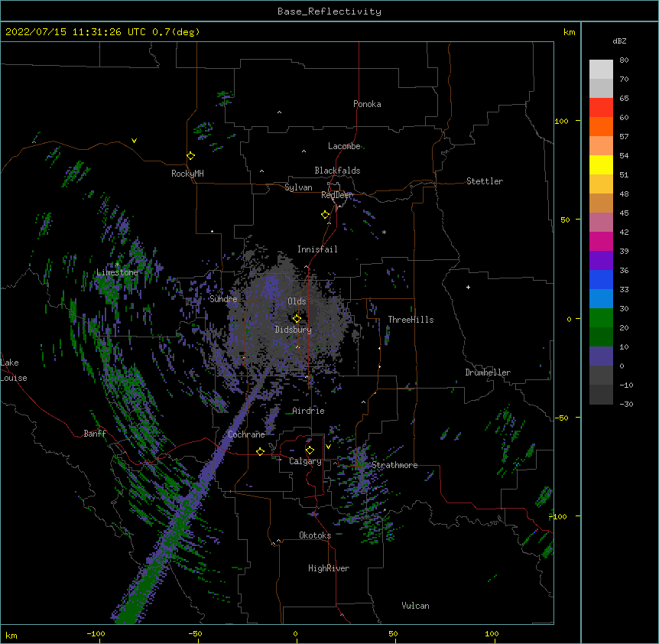659x644 pixels.
Task: Click the Airdrie city label
Action: [x=309, y=411]
